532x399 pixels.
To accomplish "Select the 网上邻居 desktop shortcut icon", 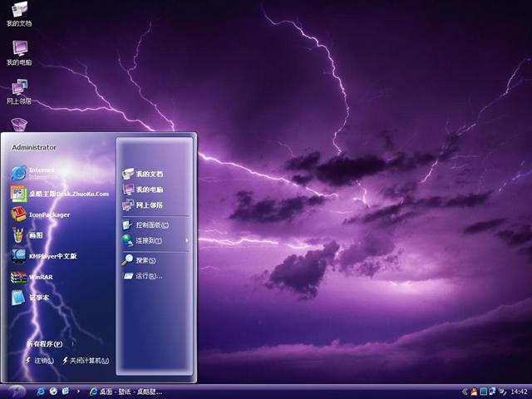I will coord(19,91).
